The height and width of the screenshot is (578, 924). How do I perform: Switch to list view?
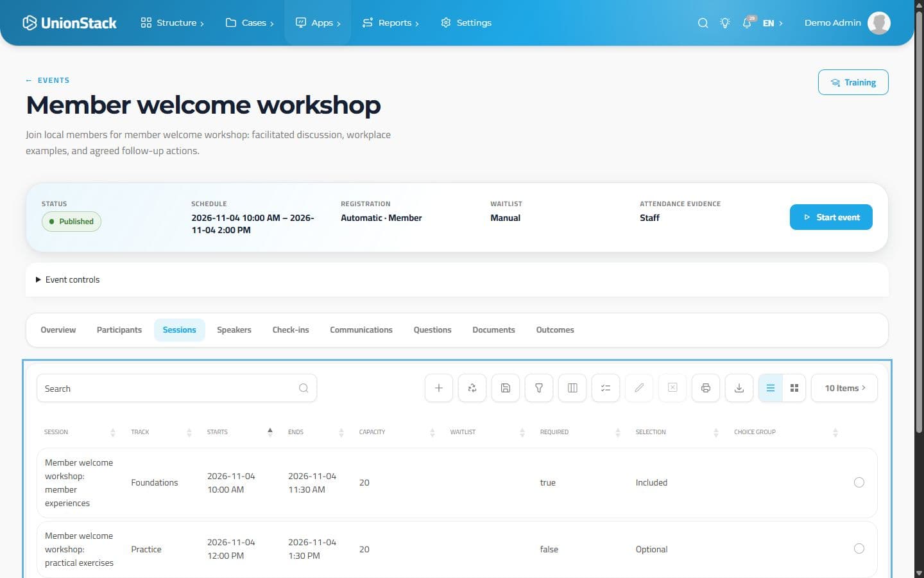(771, 388)
